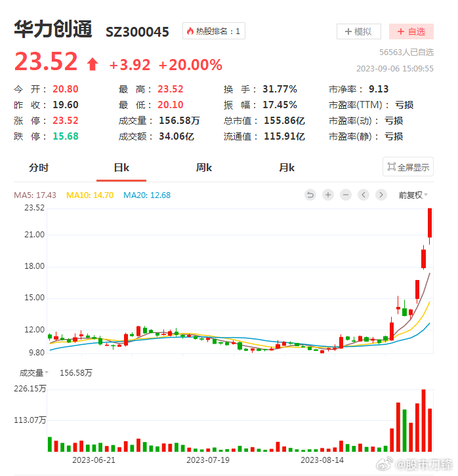Click the 2023-07-19 date axis label

click(x=208, y=460)
